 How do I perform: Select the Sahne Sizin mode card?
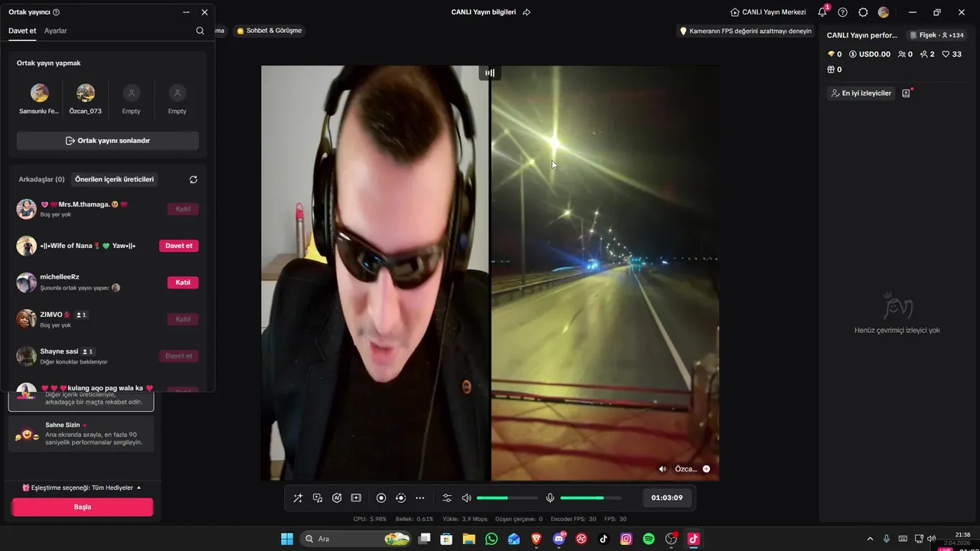81,434
